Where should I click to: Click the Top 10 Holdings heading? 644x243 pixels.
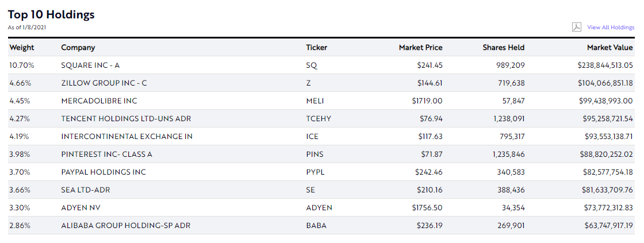pyautogui.click(x=51, y=15)
